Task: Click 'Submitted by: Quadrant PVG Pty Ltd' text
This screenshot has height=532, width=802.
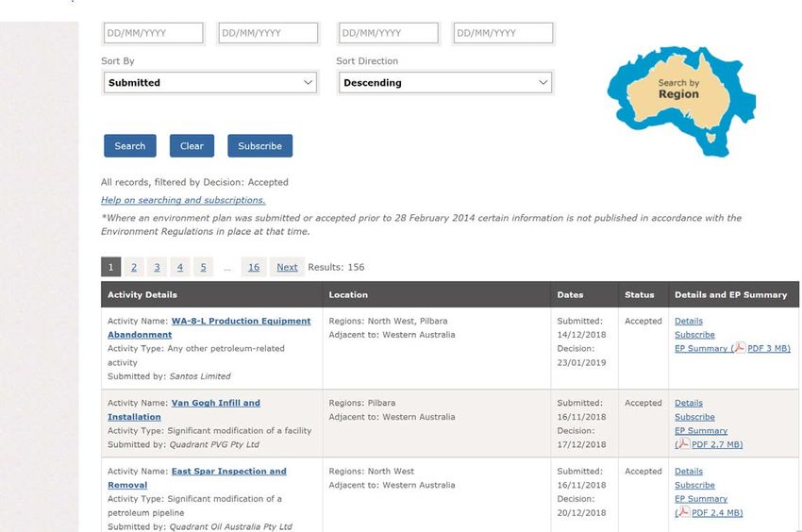Action: point(183,444)
